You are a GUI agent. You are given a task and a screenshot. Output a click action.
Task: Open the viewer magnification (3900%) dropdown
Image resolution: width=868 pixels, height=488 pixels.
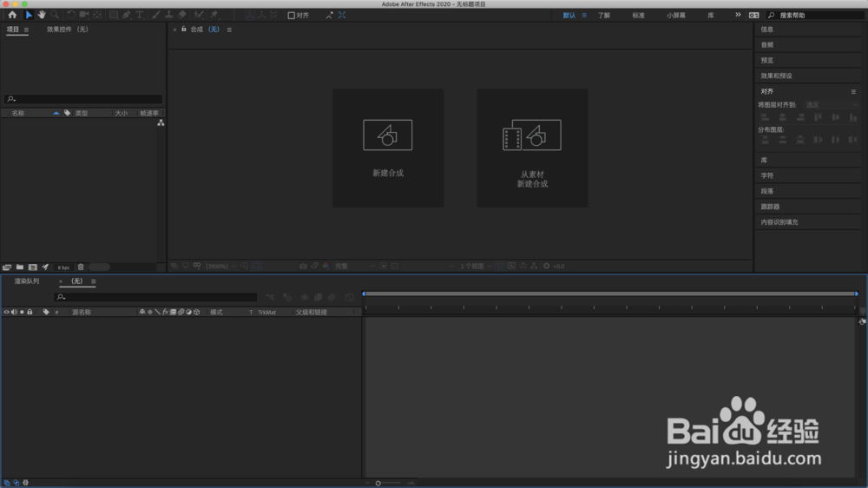[x=220, y=266]
